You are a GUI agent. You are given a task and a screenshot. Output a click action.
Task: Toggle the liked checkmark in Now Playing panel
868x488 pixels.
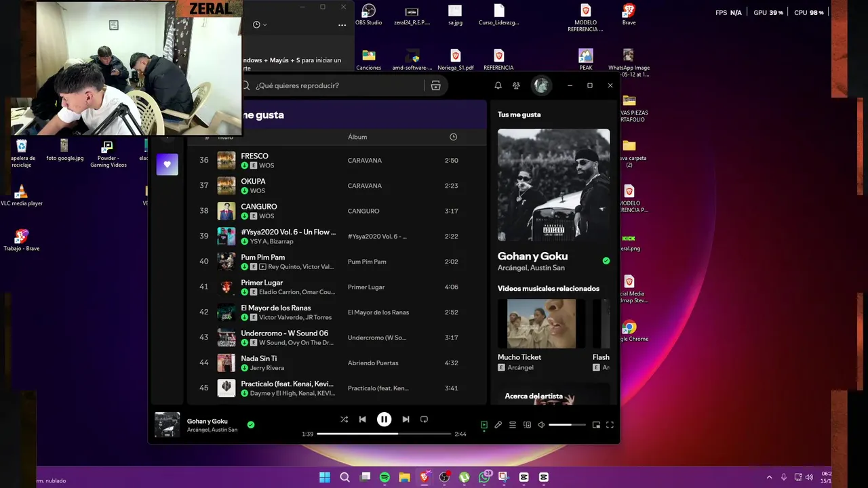pyautogui.click(x=606, y=261)
